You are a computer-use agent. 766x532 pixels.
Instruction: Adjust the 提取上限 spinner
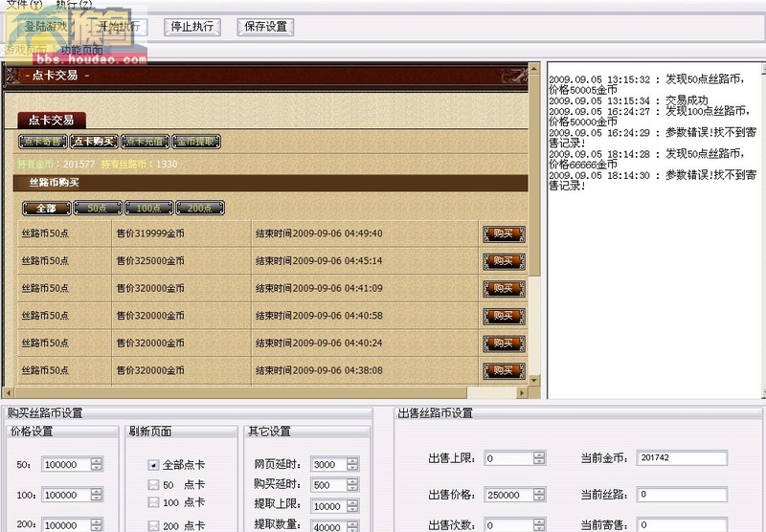point(352,506)
